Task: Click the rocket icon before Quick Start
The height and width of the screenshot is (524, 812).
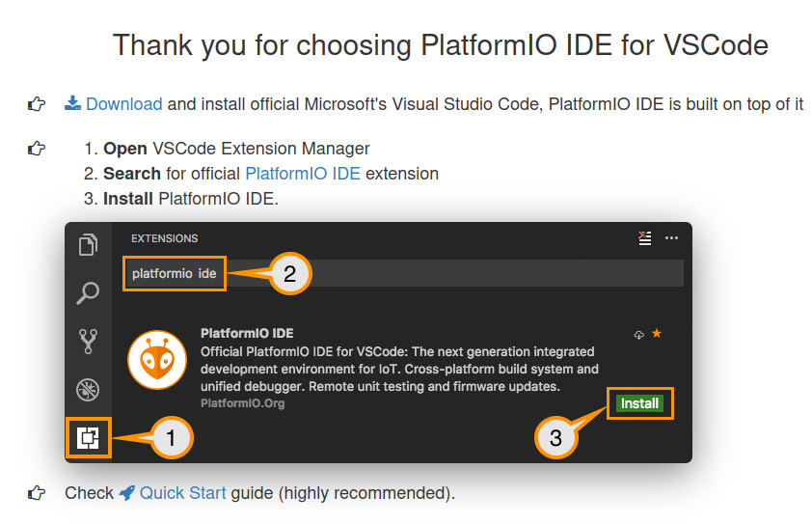Action: click(x=127, y=493)
